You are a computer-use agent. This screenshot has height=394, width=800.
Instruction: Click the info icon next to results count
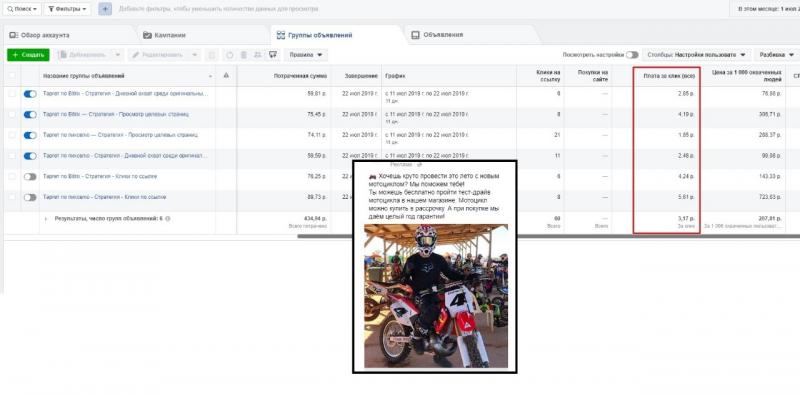[168, 218]
